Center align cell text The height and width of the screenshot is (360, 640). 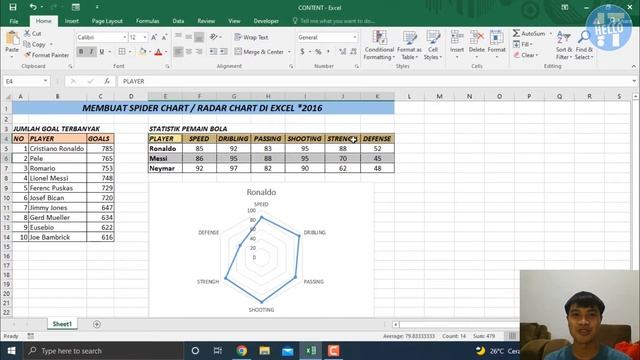coord(189,52)
